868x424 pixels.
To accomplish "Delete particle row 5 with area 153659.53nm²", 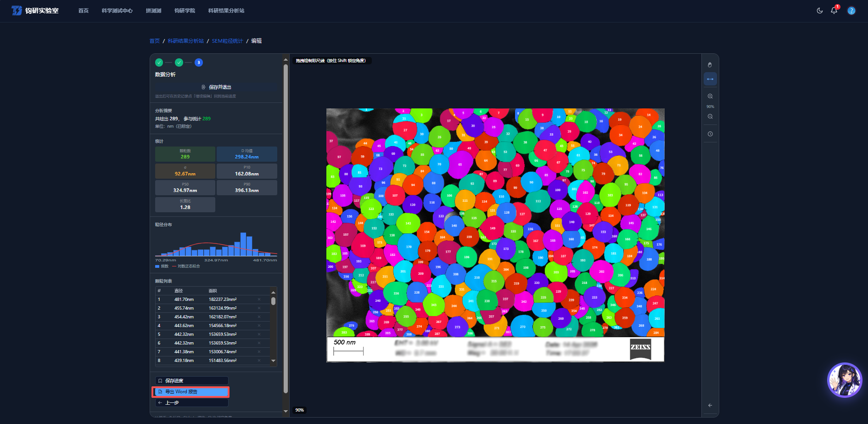I will pyautogui.click(x=259, y=334).
